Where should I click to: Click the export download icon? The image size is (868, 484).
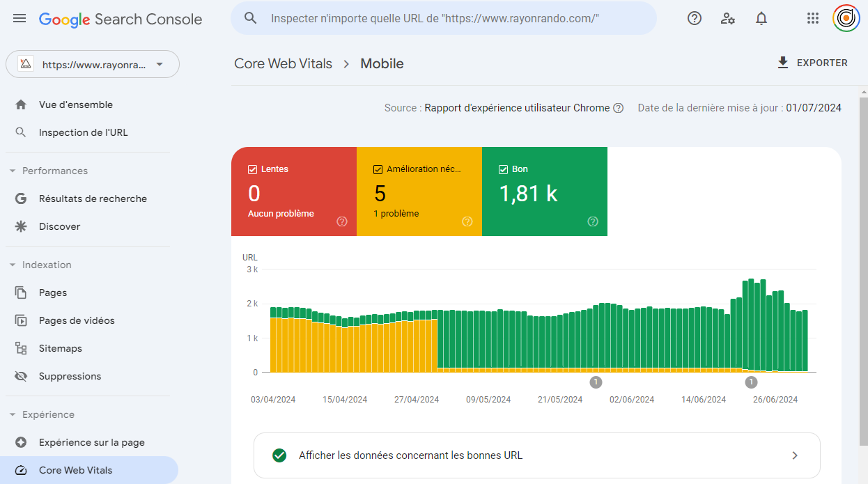click(783, 63)
